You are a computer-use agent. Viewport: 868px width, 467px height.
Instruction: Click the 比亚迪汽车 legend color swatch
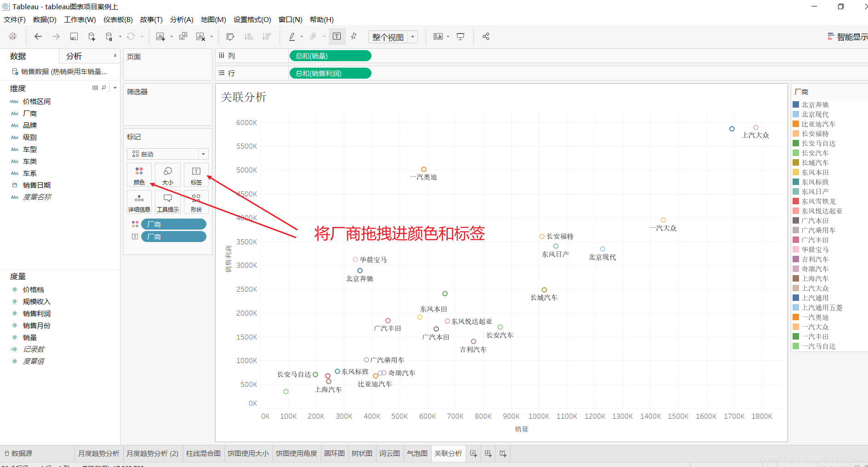(796, 124)
